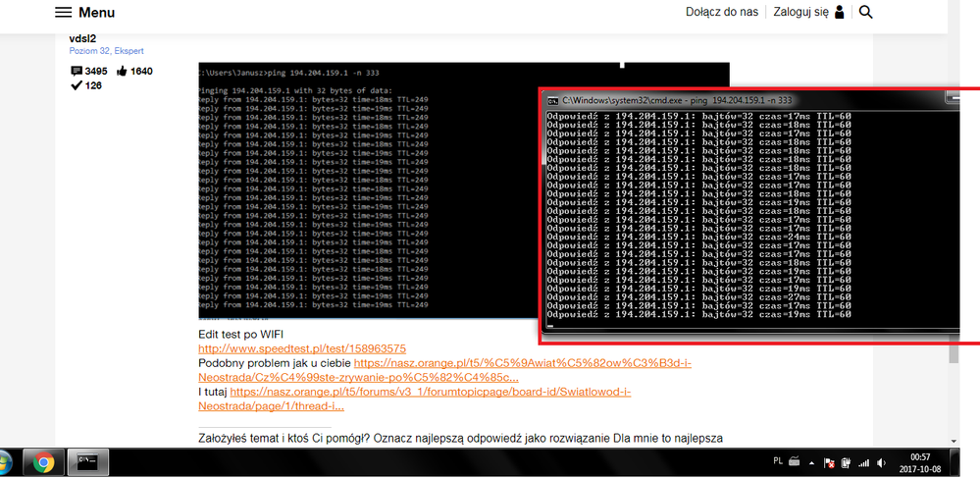Image resolution: width=980 pixels, height=478 pixels.
Task: Click the user profile silhouette icon
Action: point(840,12)
